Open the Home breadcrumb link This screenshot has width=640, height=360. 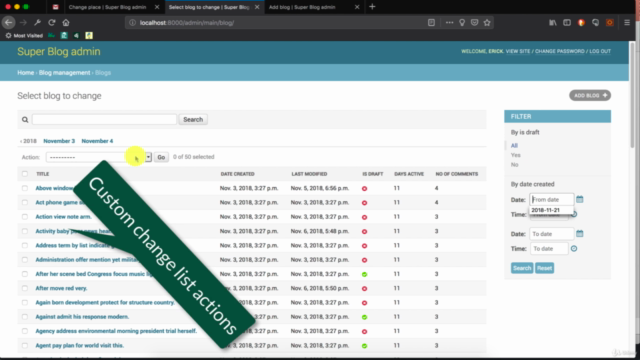coord(25,73)
